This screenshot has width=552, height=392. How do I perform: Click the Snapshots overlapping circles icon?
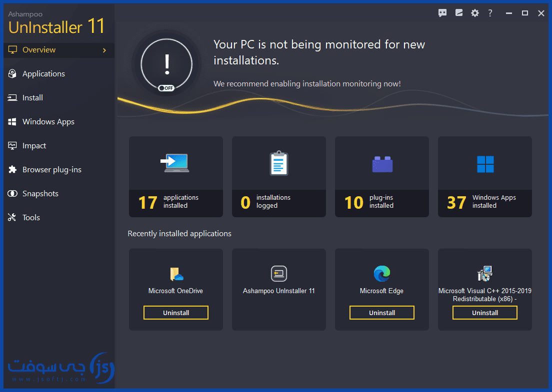tap(12, 193)
